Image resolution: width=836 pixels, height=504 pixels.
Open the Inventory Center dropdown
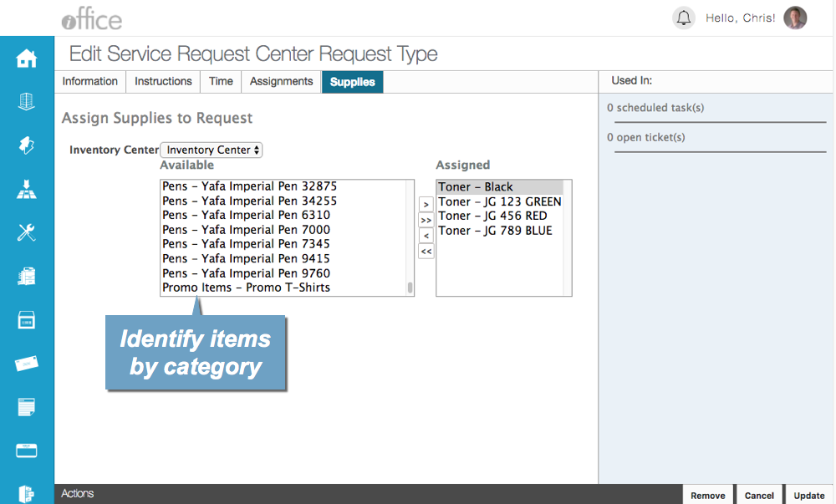[211, 150]
